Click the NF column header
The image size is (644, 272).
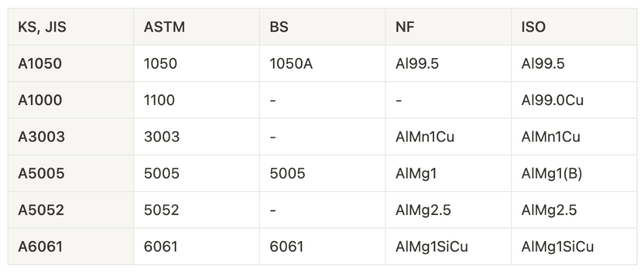[404, 28]
